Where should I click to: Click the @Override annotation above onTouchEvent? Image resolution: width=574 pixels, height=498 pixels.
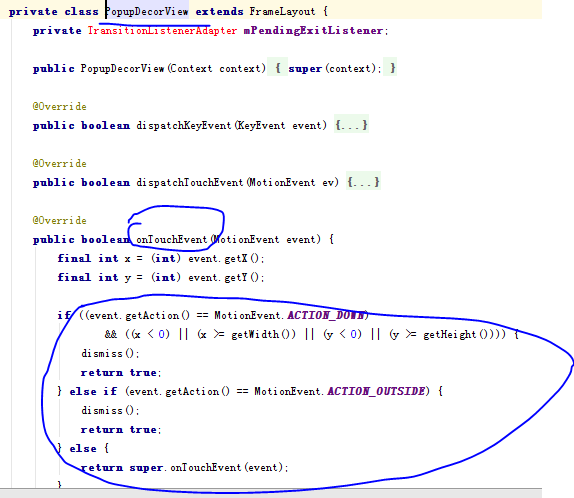[x=59, y=220]
